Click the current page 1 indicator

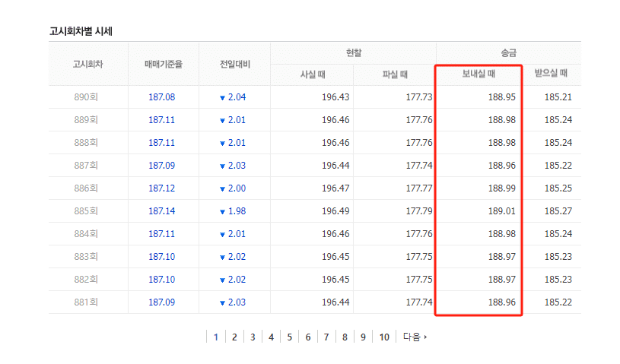coord(215,337)
